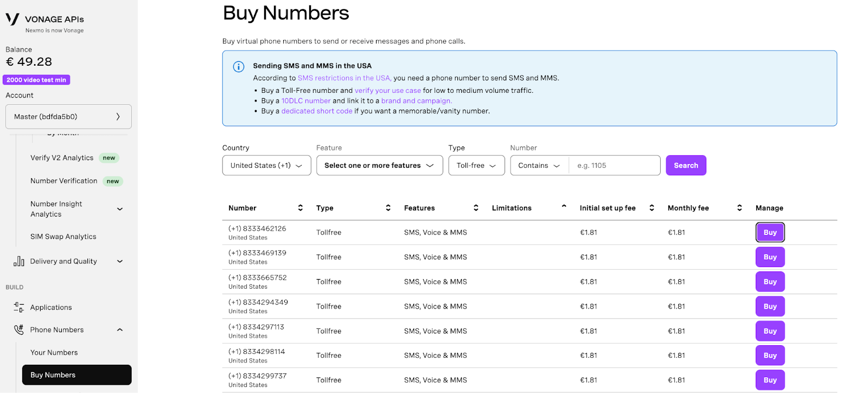The height and width of the screenshot is (393, 868).
Task: Open the Toll-free Type dropdown
Action: (476, 166)
